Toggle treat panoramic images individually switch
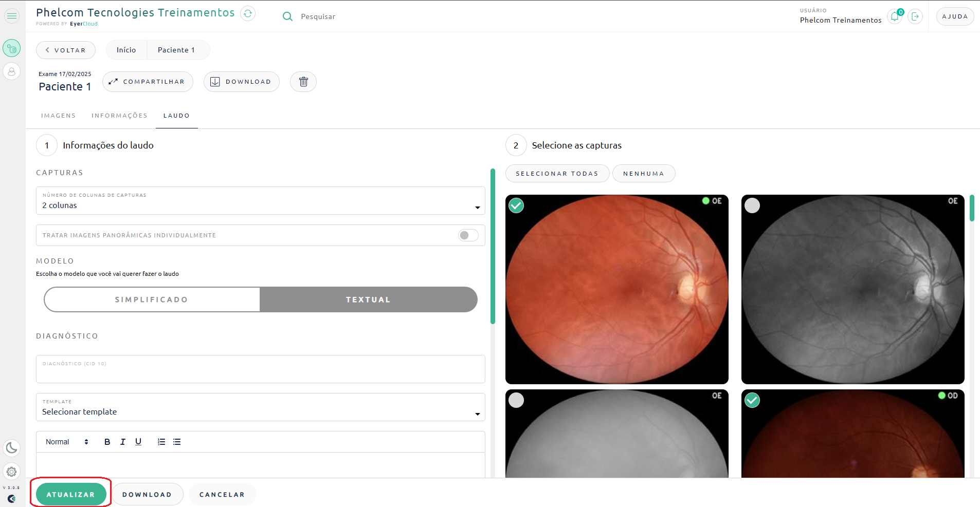 pos(468,235)
